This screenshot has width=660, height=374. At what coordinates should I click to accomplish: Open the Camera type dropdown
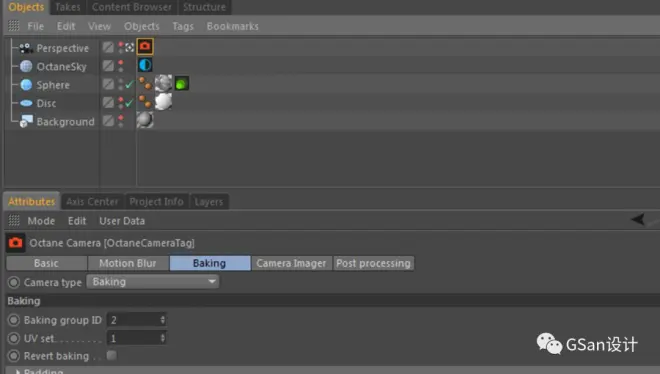(153, 281)
